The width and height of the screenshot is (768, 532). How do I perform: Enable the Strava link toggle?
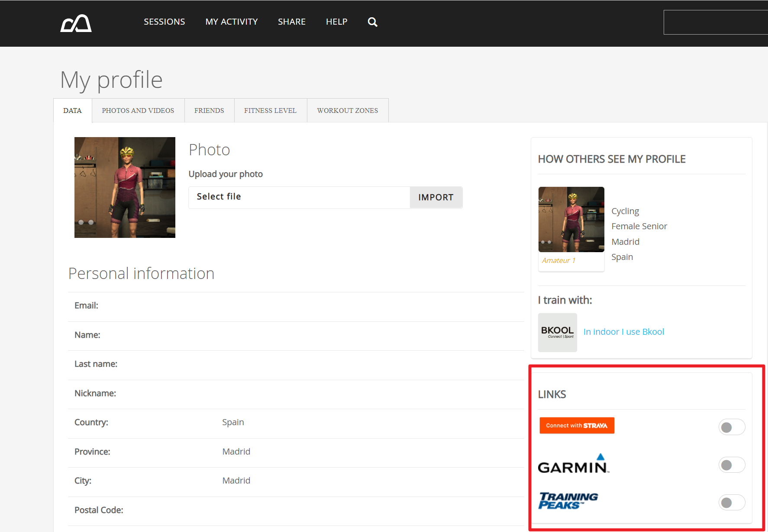coord(731,427)
